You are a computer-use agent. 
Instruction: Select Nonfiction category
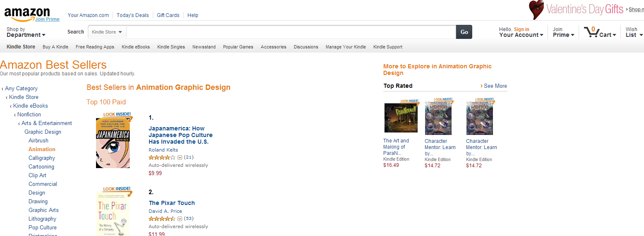[x=29, y=115]
